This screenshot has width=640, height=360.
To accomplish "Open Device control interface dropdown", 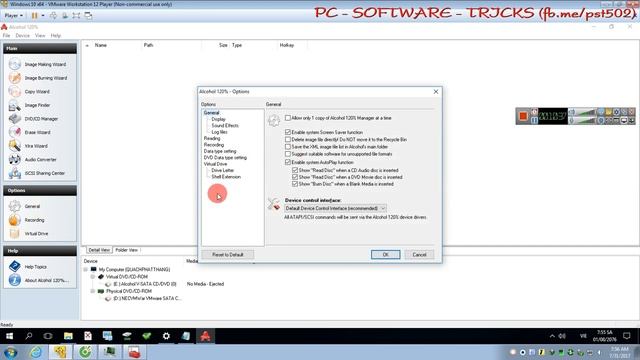I will tap(335, 209).
